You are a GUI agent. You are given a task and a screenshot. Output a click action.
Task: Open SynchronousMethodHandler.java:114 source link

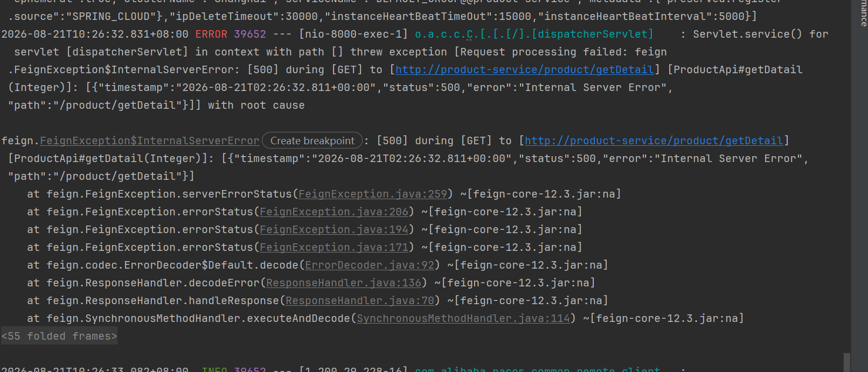point(463,318)
